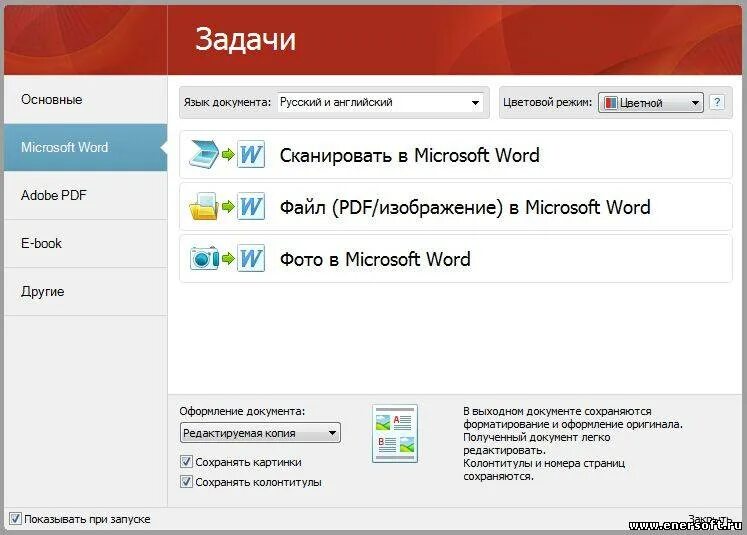Click the help question mark icon
Image resolution: width=747 pixels, height=535 pixels.
[x=717, y=102]
